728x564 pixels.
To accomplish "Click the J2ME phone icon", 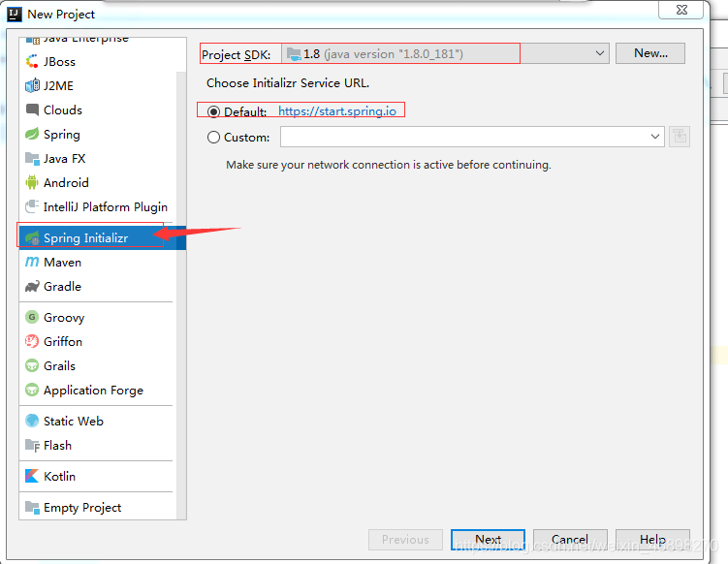I will (x=32, y=85).
